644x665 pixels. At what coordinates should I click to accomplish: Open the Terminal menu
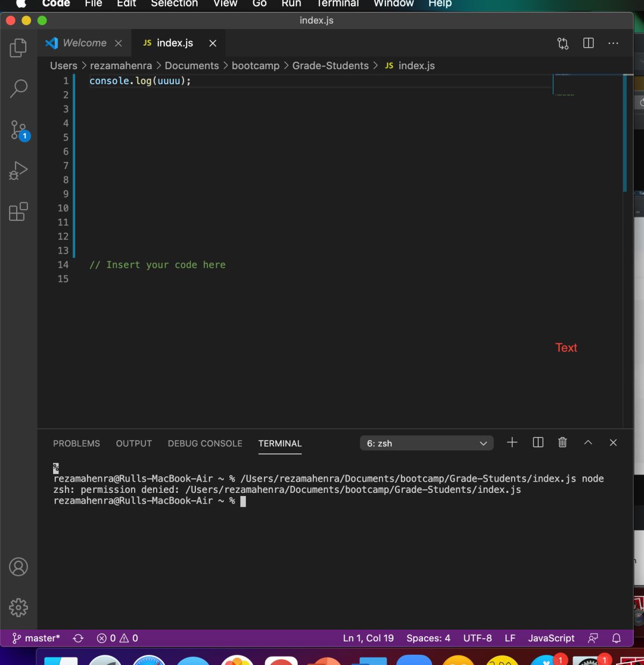point(338,3)
